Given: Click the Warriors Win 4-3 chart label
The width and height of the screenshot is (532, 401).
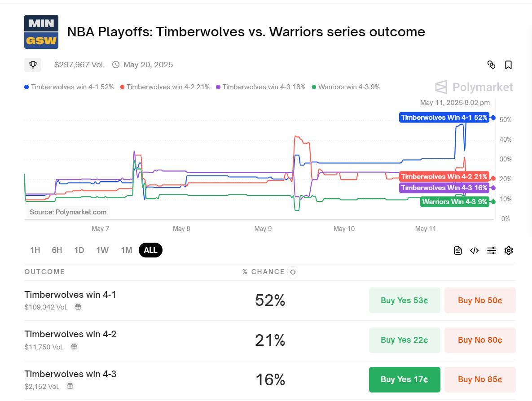Looking at the screenshot, I should pos(454,202).
